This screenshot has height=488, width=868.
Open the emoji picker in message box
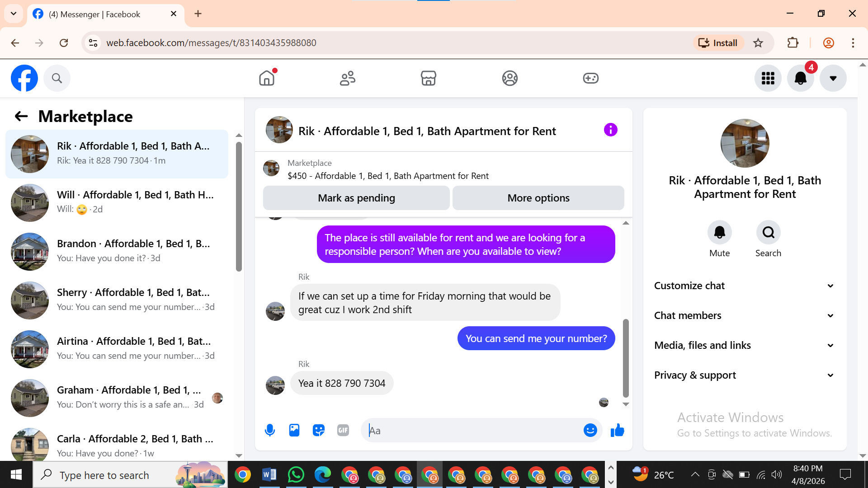(x=590, y=430)
